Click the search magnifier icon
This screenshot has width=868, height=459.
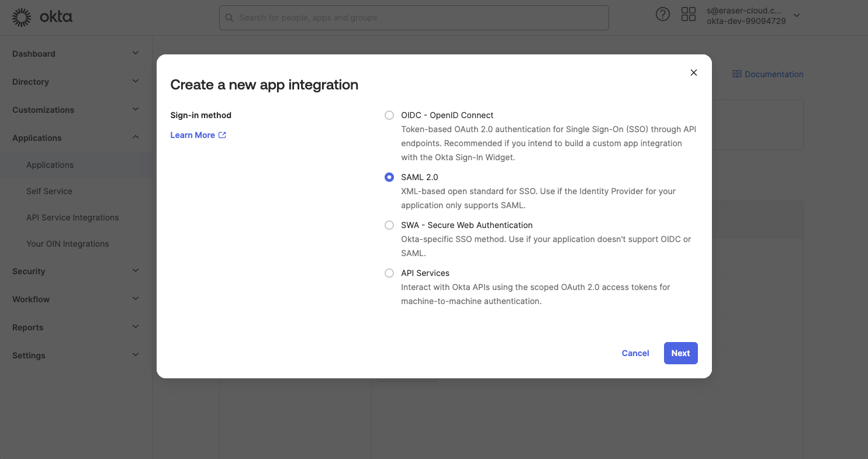229,18
